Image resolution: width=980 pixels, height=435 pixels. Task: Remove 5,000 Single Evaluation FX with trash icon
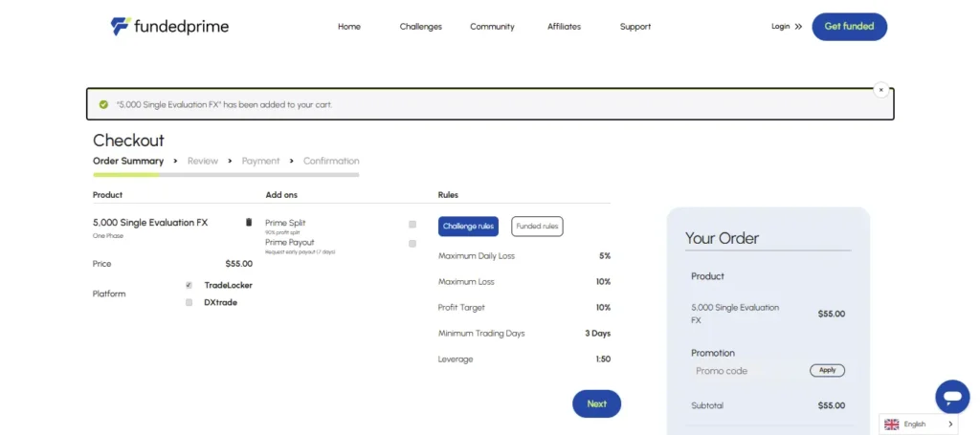pyautogui.click(x=249, y=222)
